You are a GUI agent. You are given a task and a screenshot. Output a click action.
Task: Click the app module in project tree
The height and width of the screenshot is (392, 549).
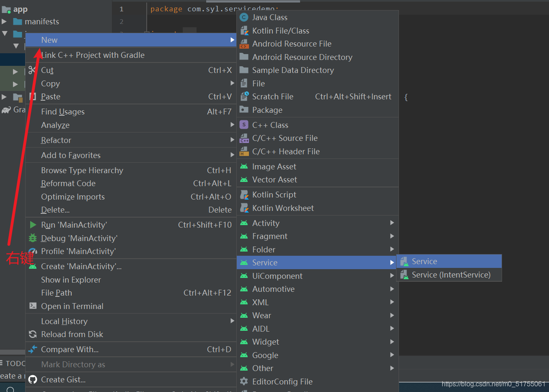(x=20, y=9)
